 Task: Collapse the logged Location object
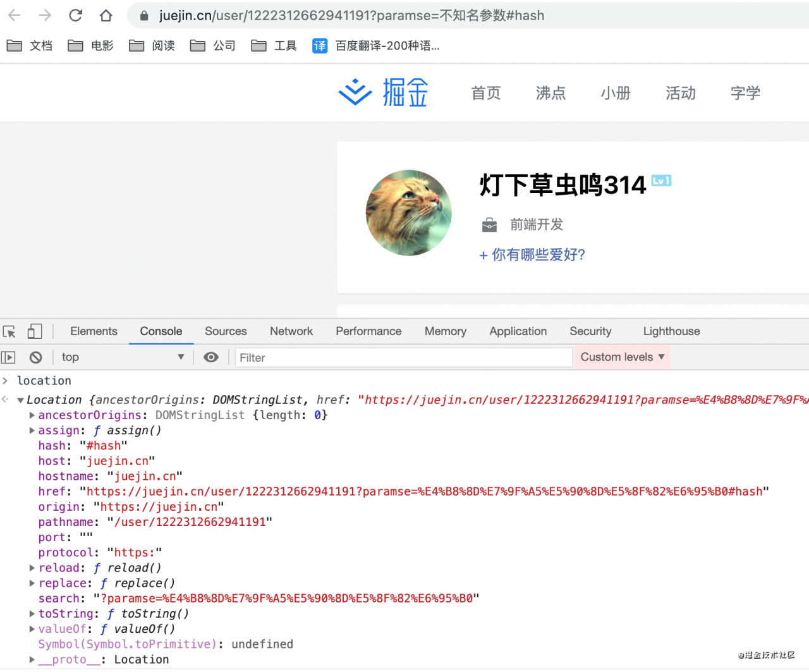(21, 400)
